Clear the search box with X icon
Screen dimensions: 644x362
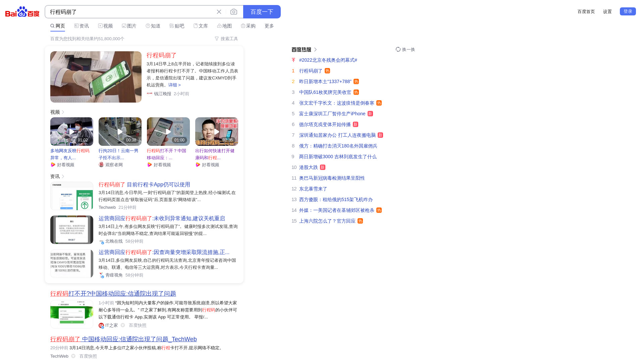219,12
